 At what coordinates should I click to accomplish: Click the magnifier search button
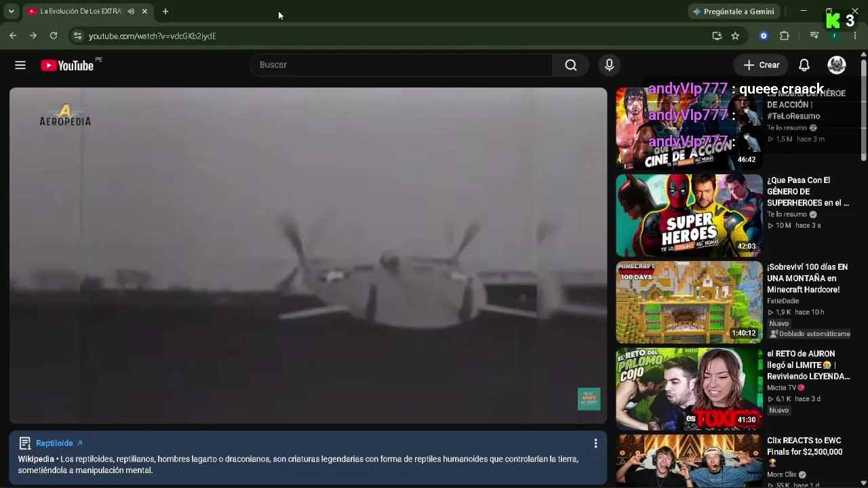[x=571, y=65]
